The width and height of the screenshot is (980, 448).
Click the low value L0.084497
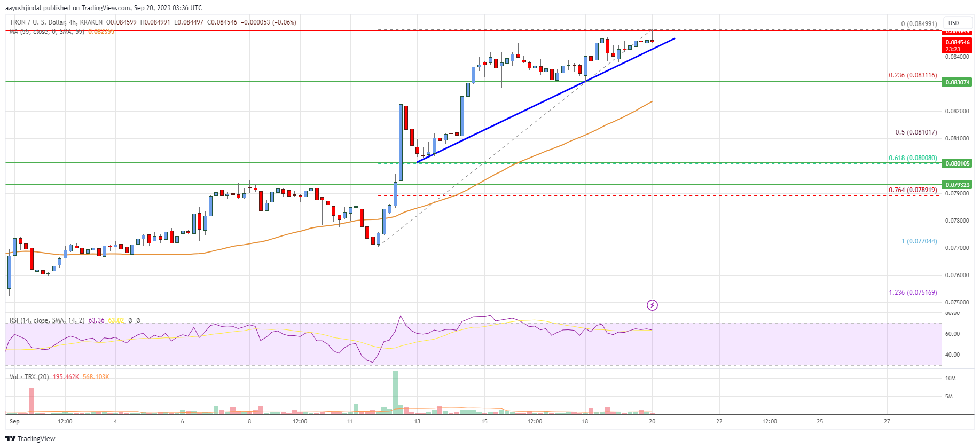[x=189, y=22]
